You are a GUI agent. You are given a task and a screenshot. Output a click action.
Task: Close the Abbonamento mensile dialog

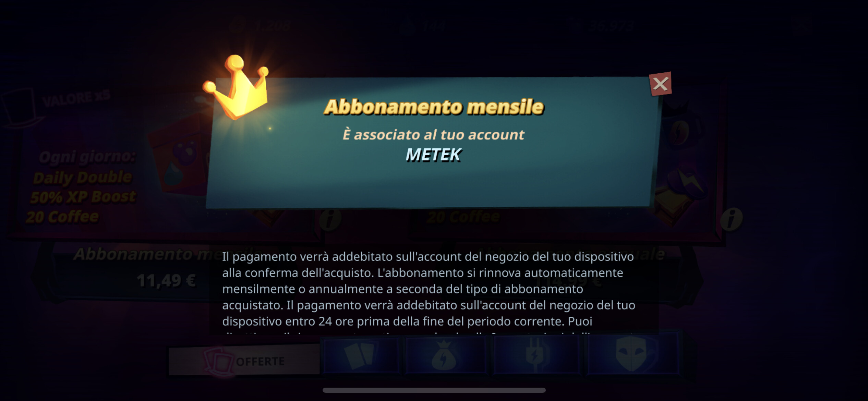pos(660,84)
